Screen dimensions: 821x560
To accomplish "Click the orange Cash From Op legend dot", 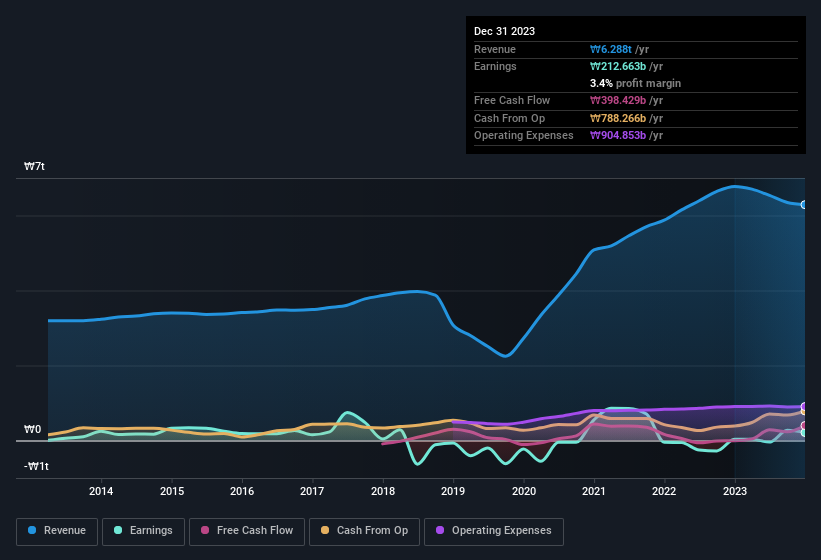I will click(325, 530).
